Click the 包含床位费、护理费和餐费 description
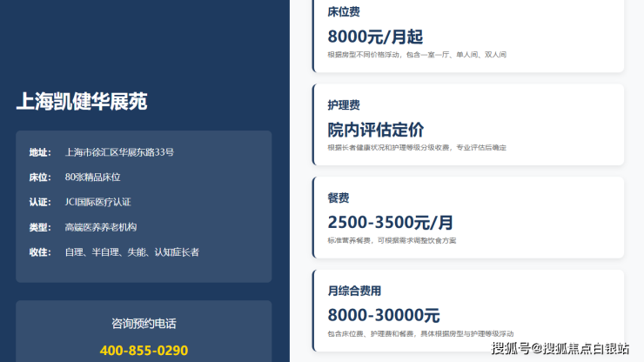 420,333
